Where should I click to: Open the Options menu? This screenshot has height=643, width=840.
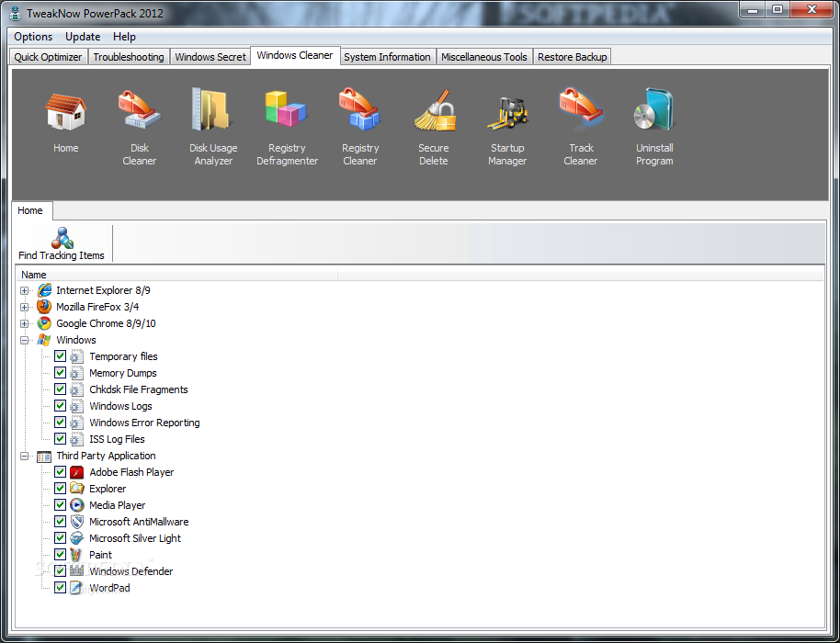[x=33, y=37]
